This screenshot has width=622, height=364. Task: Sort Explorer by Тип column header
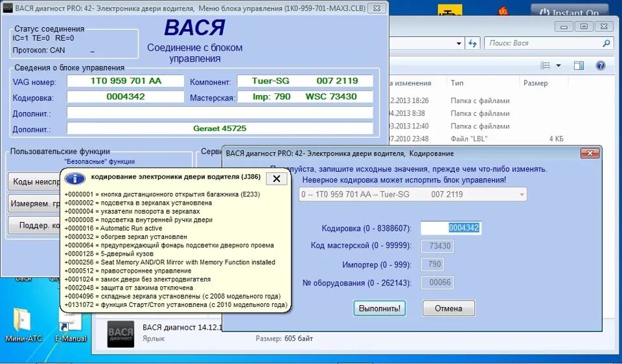point(457,83)
